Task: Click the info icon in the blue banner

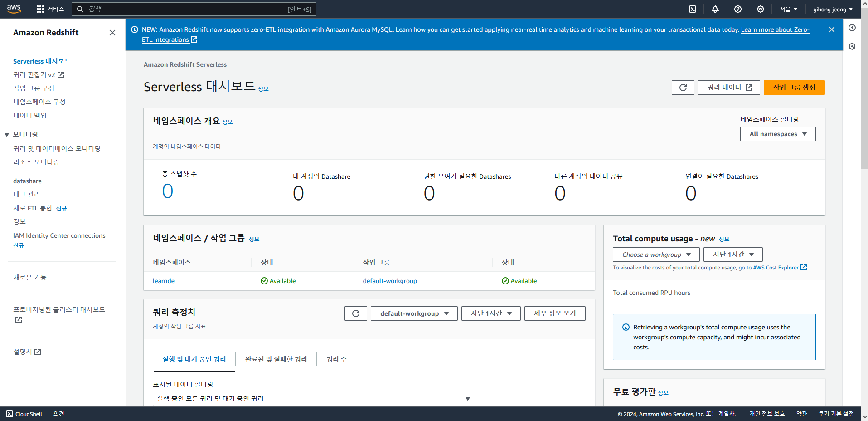Action: tap(135, 29)
